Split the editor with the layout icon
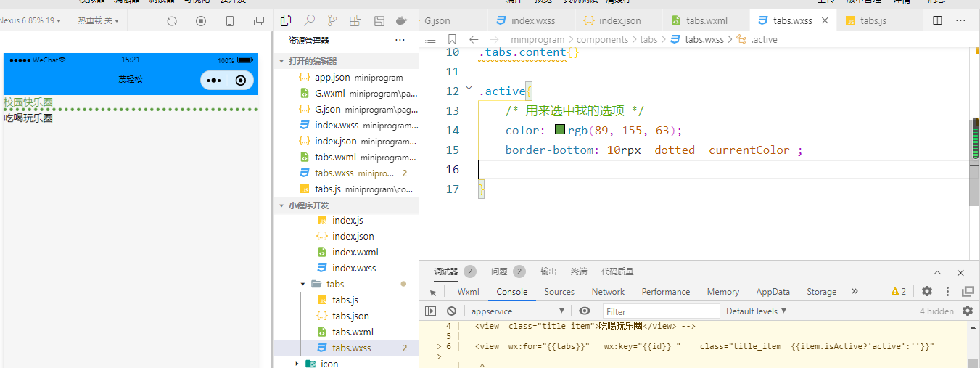980x368 pixels. click(x=938, y=20)
